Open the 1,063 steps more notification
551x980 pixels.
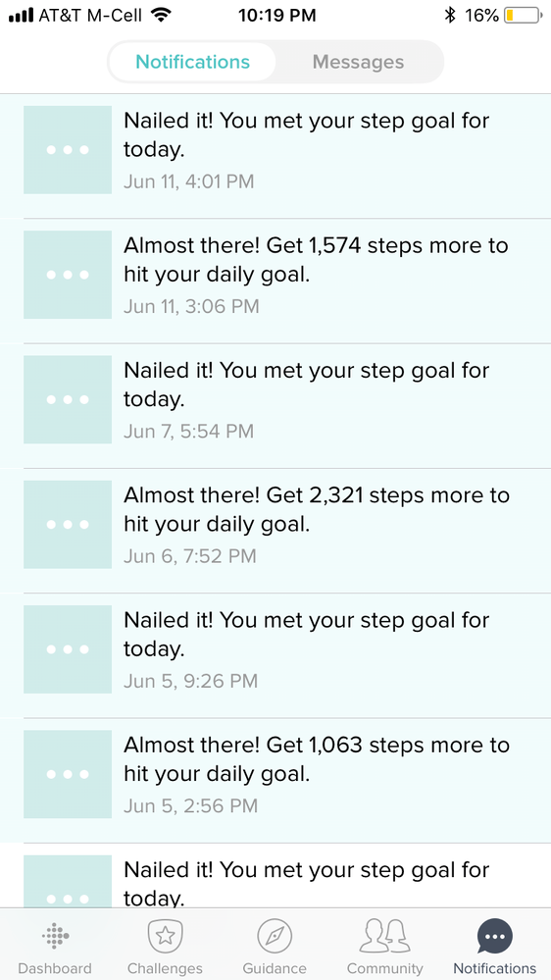coord(275,781)
